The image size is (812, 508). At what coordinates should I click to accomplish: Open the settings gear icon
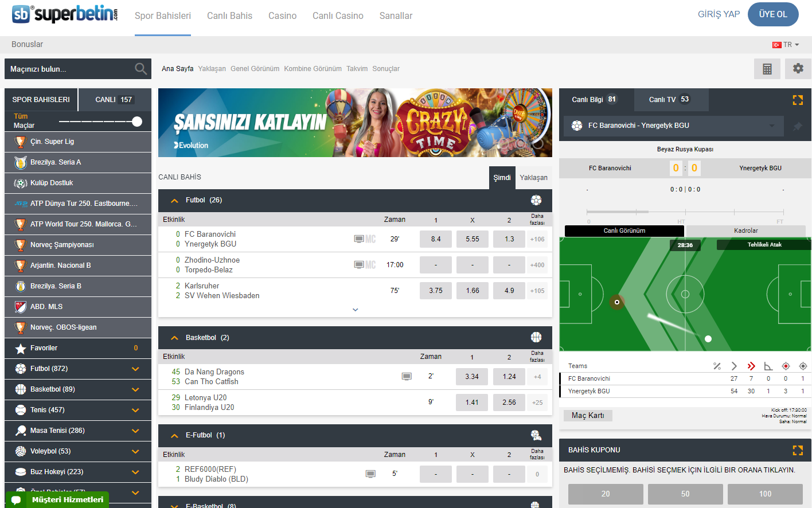click(798, 69)
